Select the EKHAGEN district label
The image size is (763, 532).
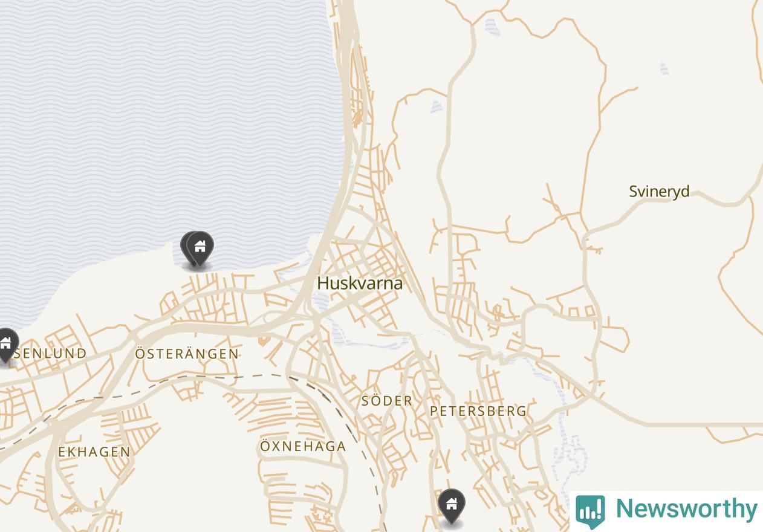coord(94,452)
